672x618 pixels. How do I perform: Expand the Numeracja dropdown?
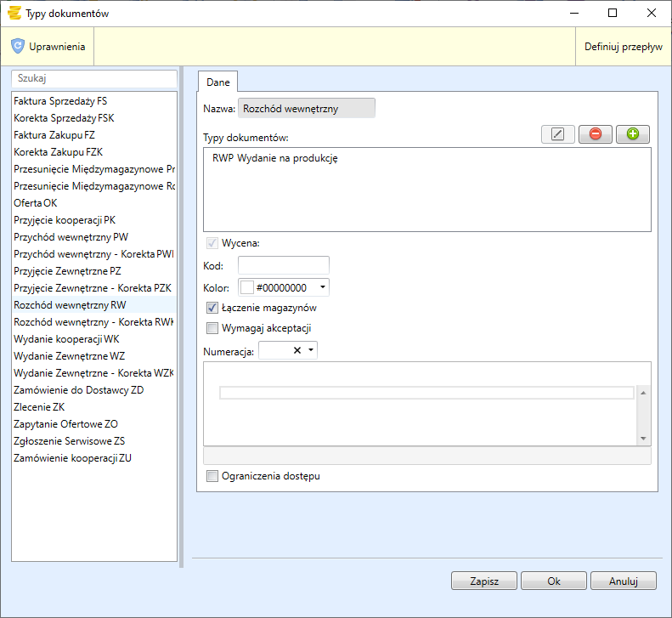pyautogui.click(x=311, y=350)
